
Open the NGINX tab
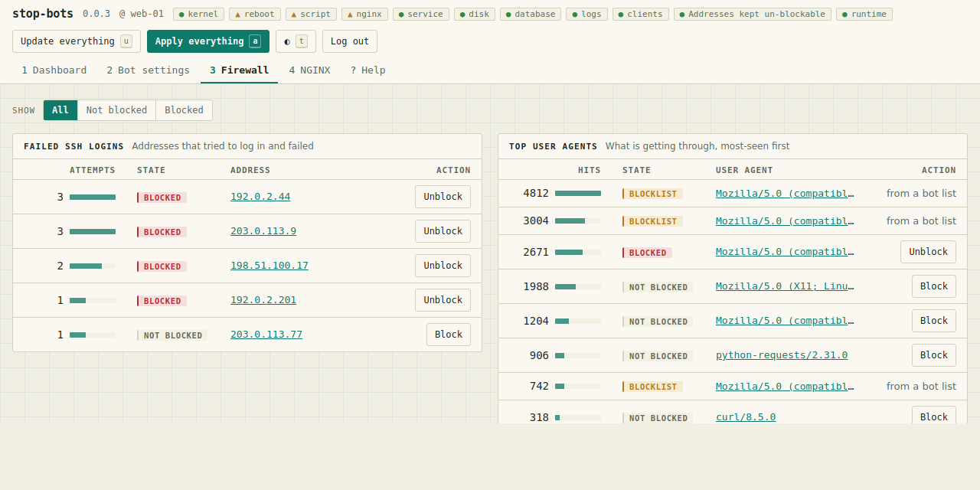[x=309, y=70]
